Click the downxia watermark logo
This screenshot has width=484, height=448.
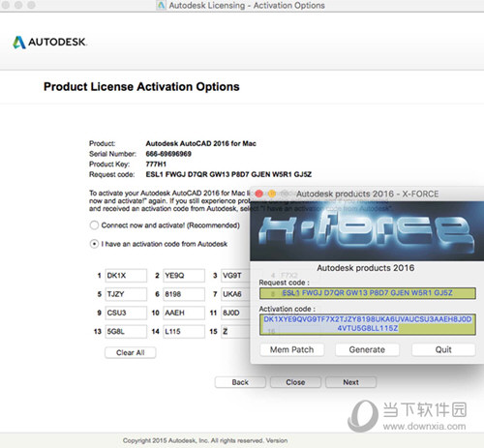point(408,416)
